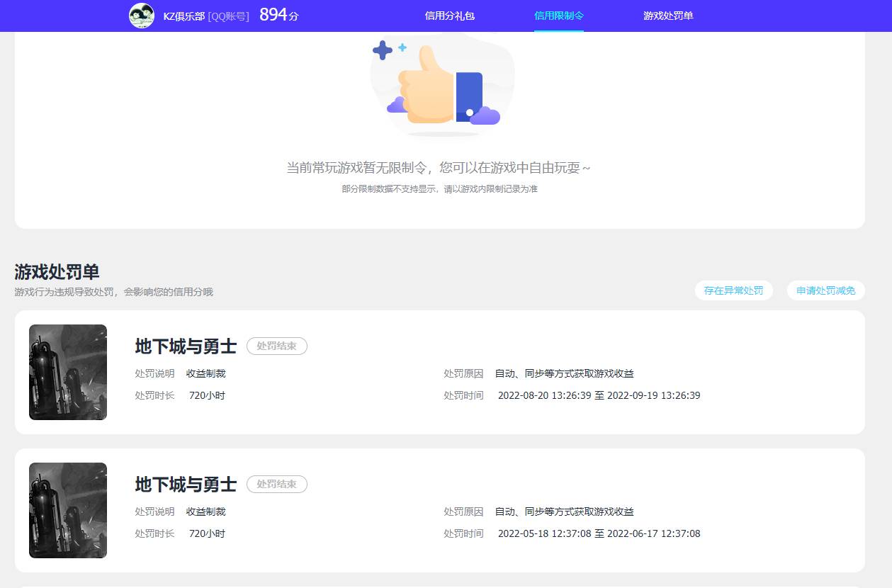Select the active 信用限制令 tab

point(559,16)
